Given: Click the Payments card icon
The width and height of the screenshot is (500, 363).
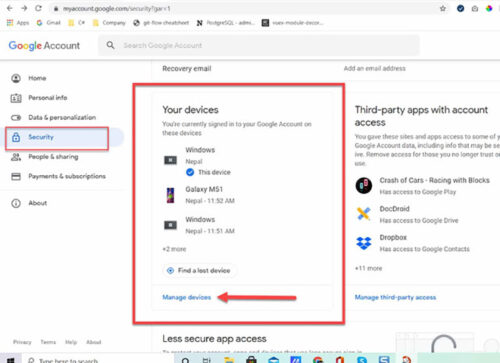Looking at the screenshot, I should click(x=16, y=176).
